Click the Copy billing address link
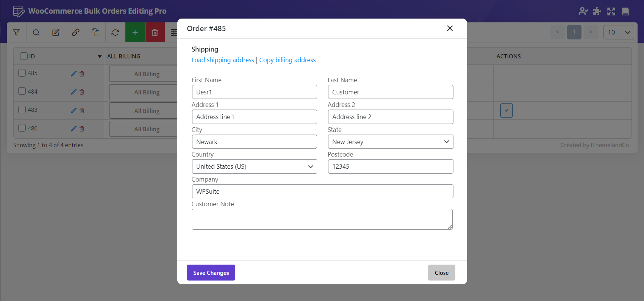The height and width of the screenshot is (301, 644). pos(287,60)
